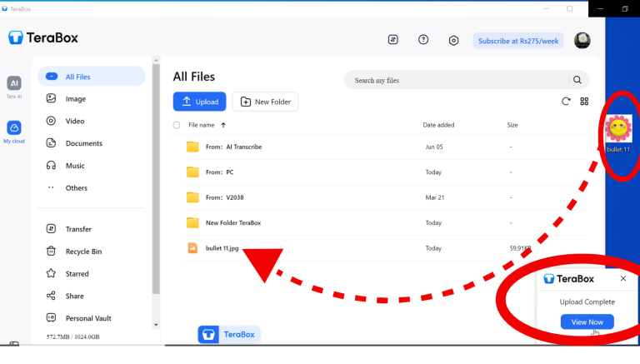
Task: Open the help question mark icon
Action: point(423,40)
